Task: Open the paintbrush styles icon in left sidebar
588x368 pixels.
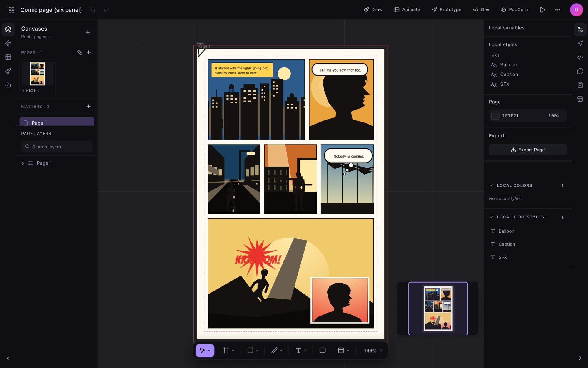Action: pyautogui.click(x=8, y=71)
